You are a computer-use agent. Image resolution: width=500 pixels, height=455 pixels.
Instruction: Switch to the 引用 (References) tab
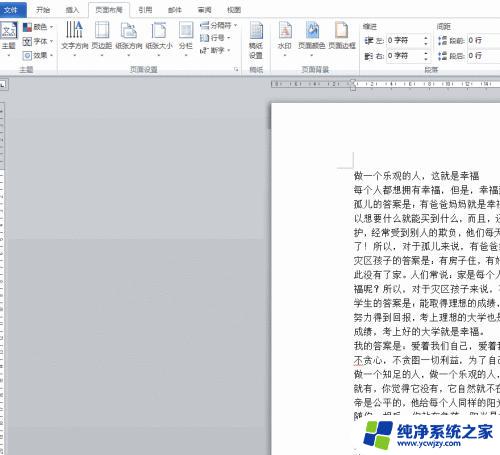coord(145,10)
